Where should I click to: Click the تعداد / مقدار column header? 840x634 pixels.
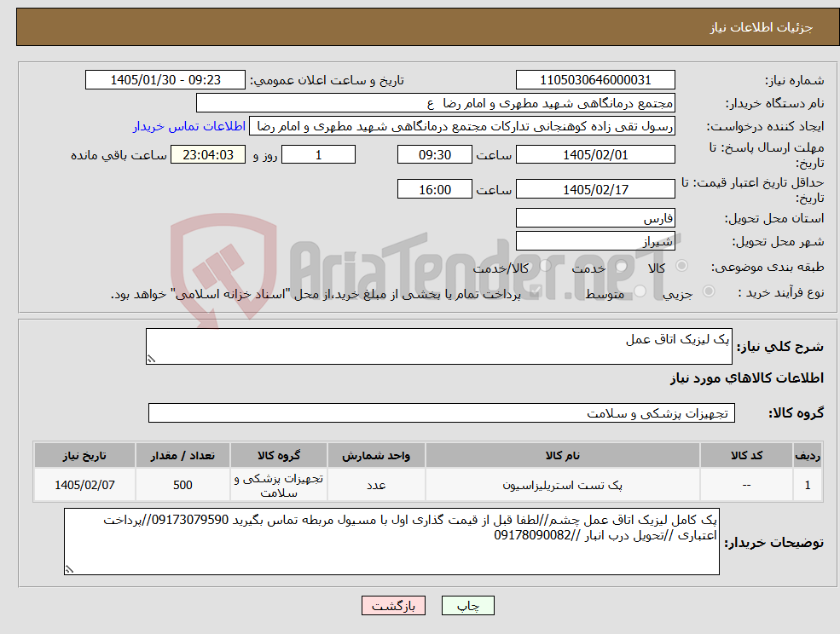[182, 455]
